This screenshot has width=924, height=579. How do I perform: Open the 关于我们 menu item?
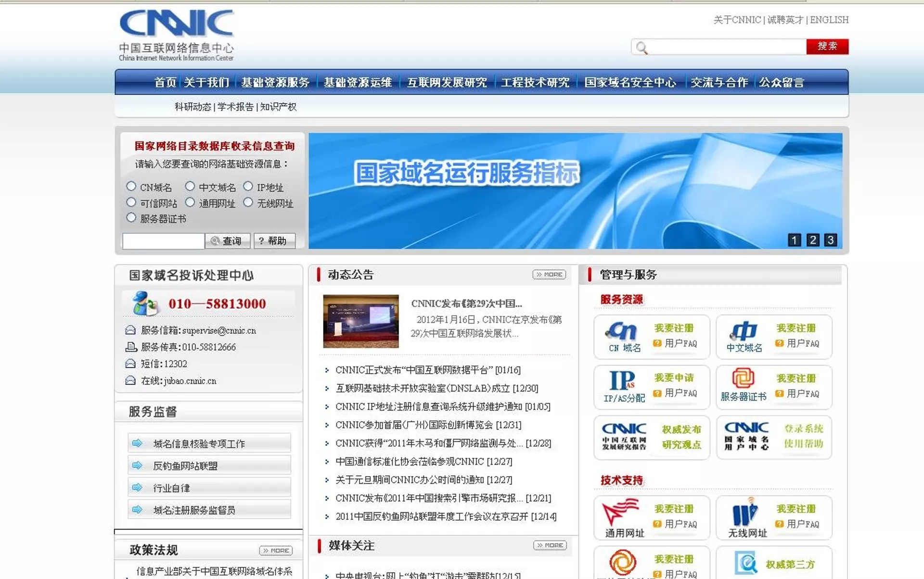(206, 82)
